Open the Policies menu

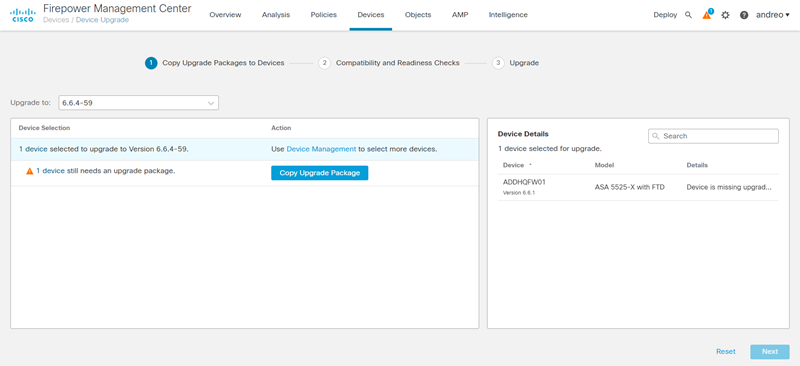click(323, 15)
